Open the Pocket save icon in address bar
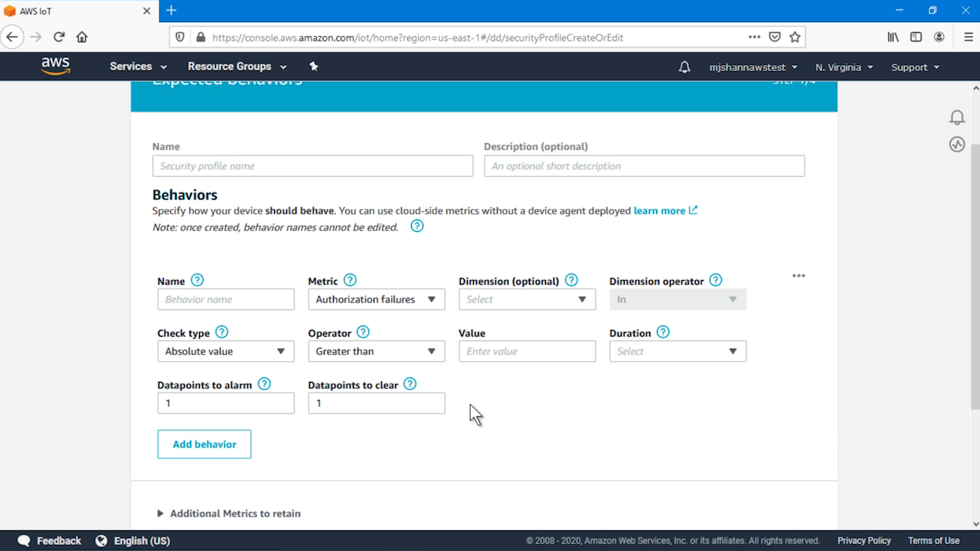The image size is (980, 551). pos(775,37)
